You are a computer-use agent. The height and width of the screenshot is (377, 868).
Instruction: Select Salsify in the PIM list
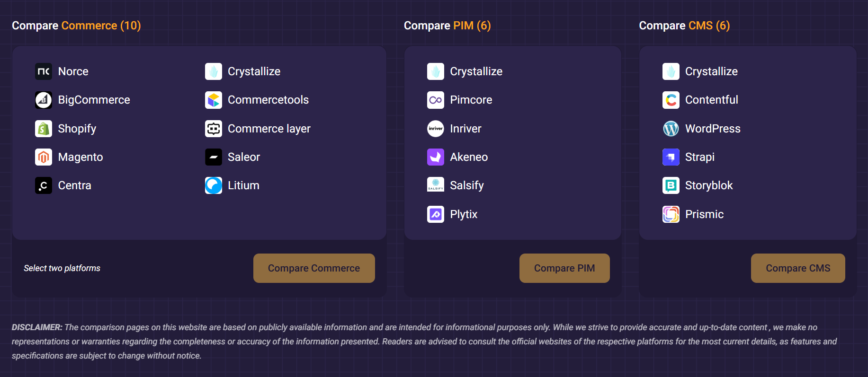pos(466,185)
